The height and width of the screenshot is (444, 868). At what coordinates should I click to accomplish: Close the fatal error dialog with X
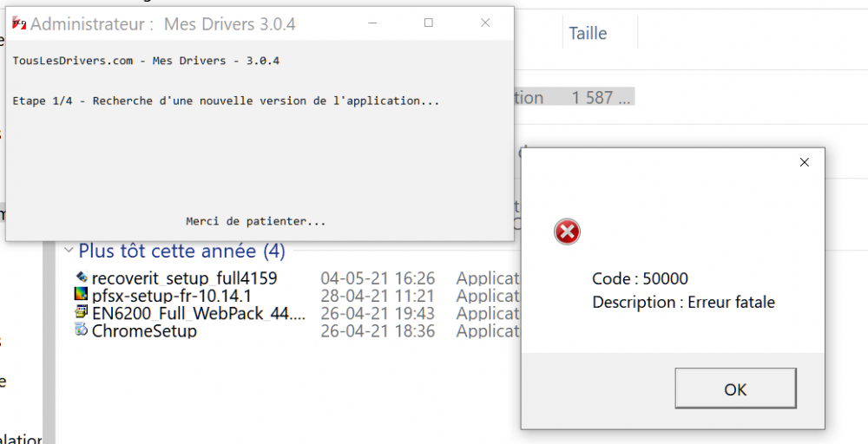(x=804, y=162)
